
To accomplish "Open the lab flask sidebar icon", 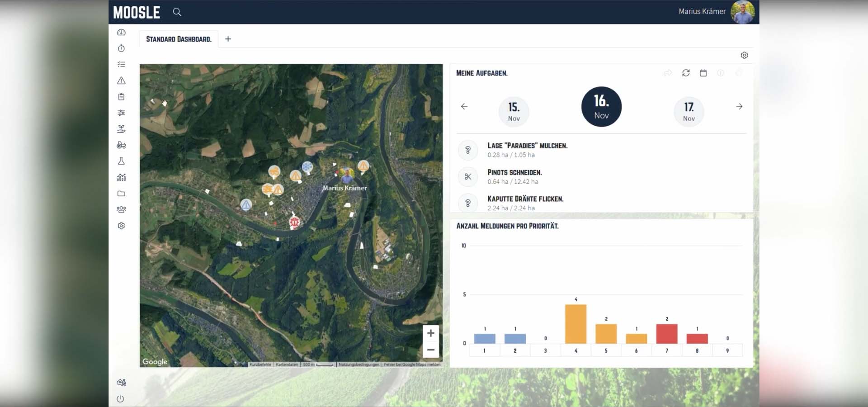I will click(x=121, y=161).
